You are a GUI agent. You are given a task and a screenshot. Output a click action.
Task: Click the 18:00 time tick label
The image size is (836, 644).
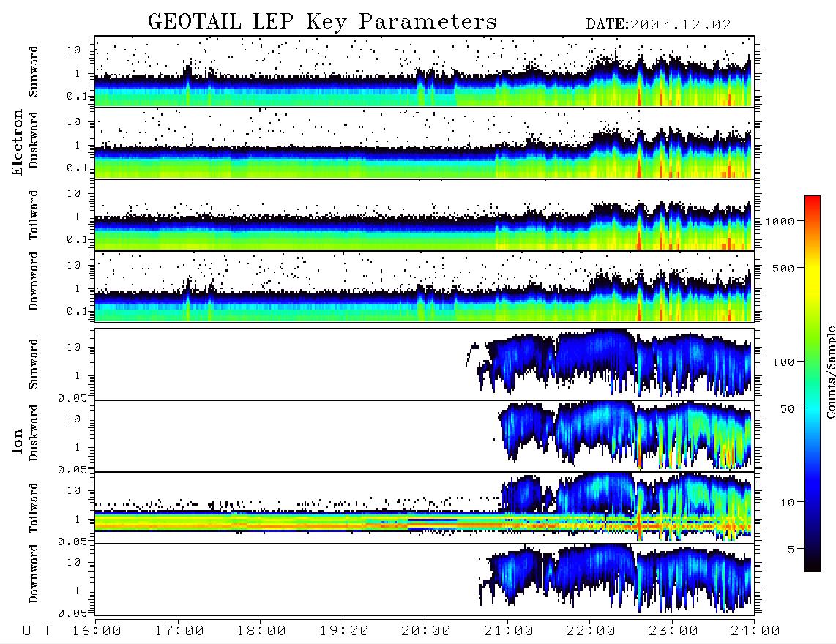pyautogui.click(x=262, y=631)
